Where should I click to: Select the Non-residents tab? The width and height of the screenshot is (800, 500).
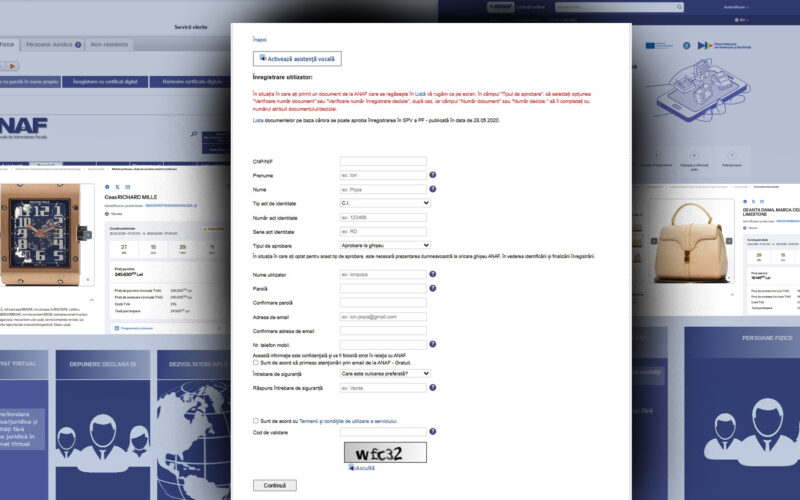pyautogui.click(x=109, y=45)
